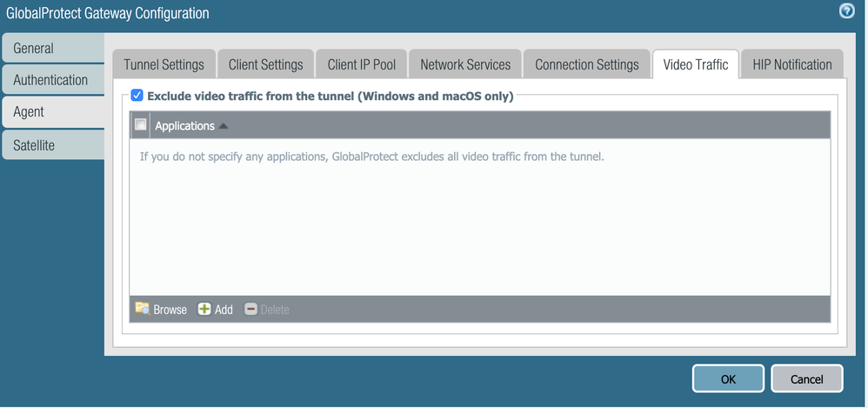Image resolution: width=868 pixels, height=408 pixels.
Task: Click the 'If you do not specify any applications' hint text
Action: click(372, 157)
